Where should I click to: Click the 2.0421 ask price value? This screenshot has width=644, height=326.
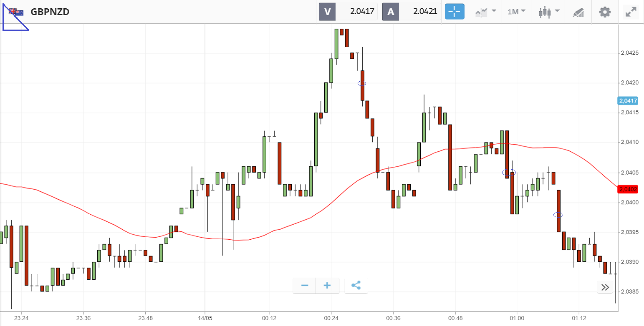pyautogui.click(x=425, y=12)
